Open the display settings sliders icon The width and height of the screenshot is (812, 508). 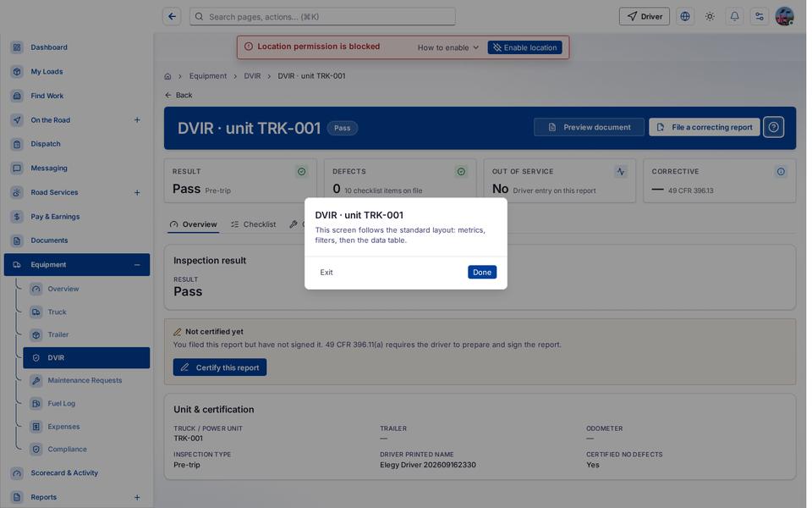point(760,17)
